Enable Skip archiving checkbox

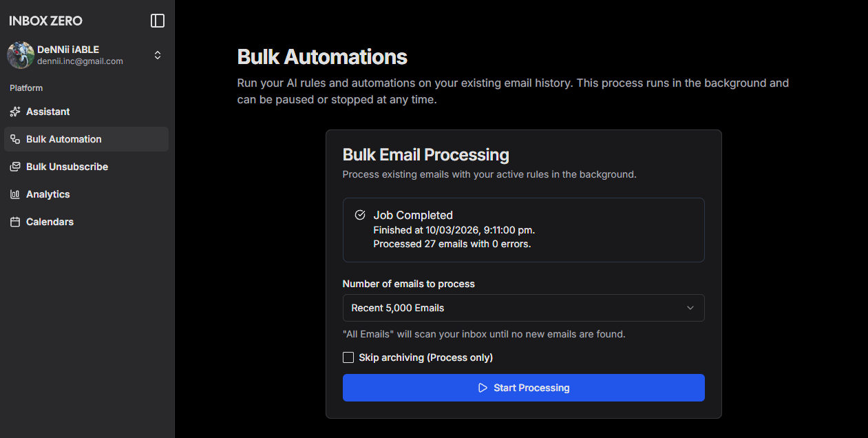tap(348, 357)
